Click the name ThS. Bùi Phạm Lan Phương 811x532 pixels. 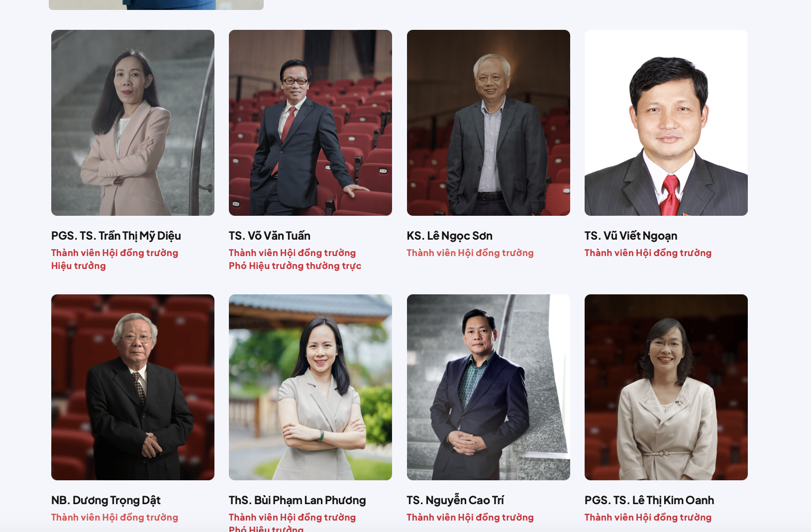[x=298, y=500]
